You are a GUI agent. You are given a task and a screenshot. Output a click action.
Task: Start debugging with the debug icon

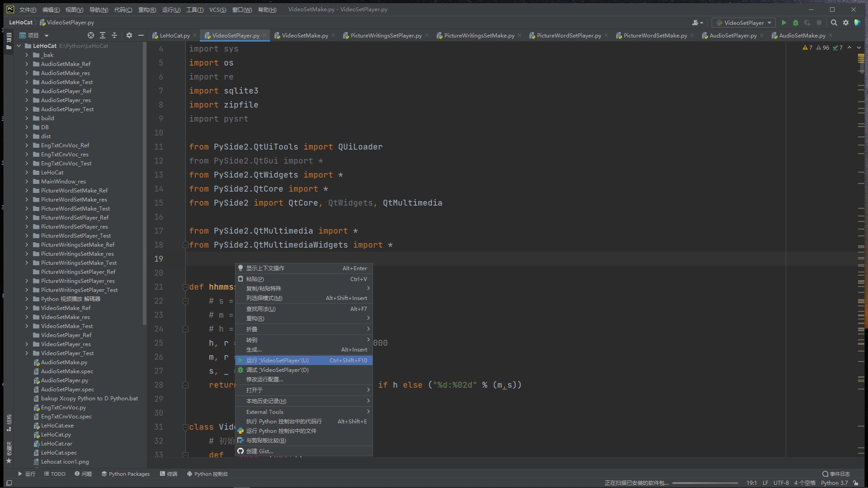point(796,23)
